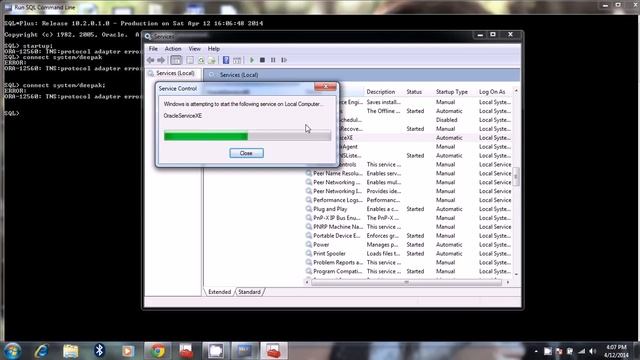The height and width of the screenshot is (360, 640).
Task: Select the Disabled startup type cell
Action: (447, 120)
